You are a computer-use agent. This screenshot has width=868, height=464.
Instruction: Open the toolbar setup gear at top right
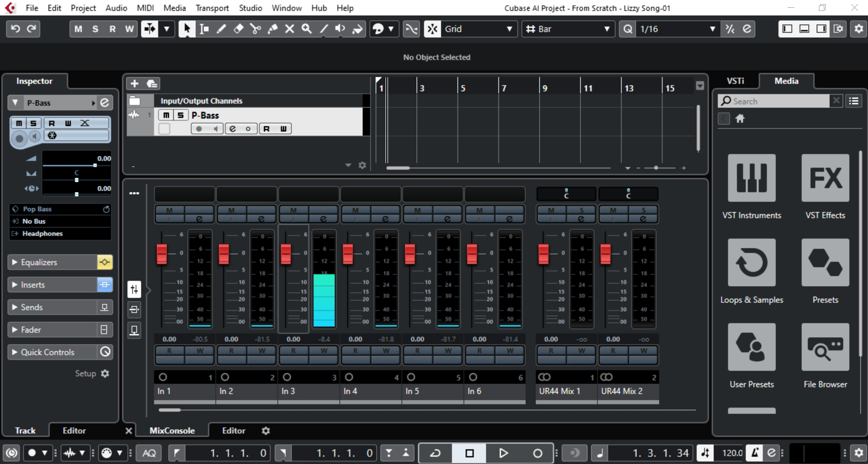tap(858, 29)
